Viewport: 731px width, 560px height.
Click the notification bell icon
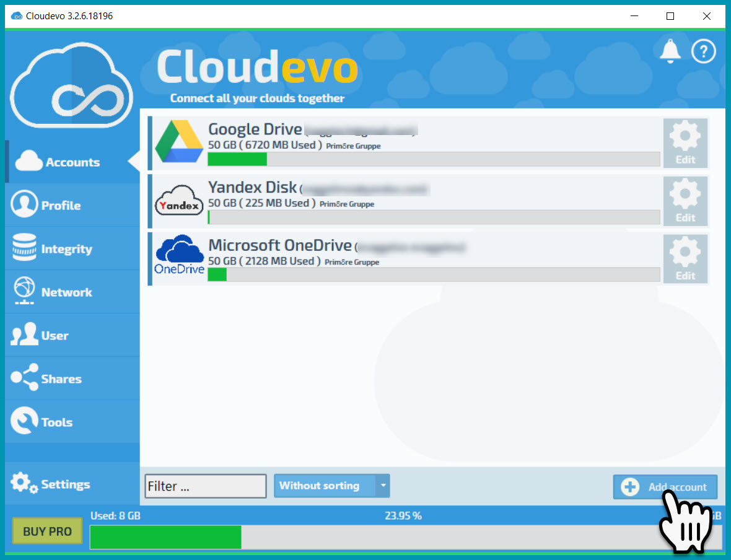coord(670,51)
